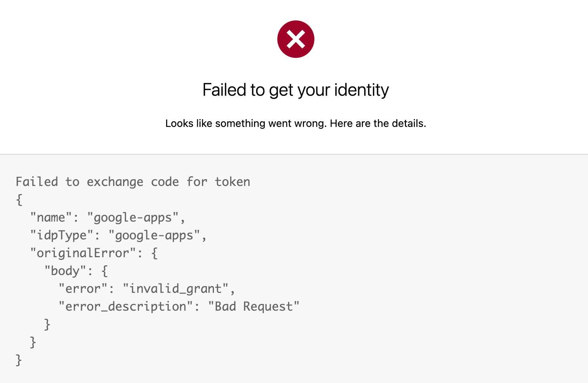Click the closing brace directly below error_description

click(x=47, y=324)
